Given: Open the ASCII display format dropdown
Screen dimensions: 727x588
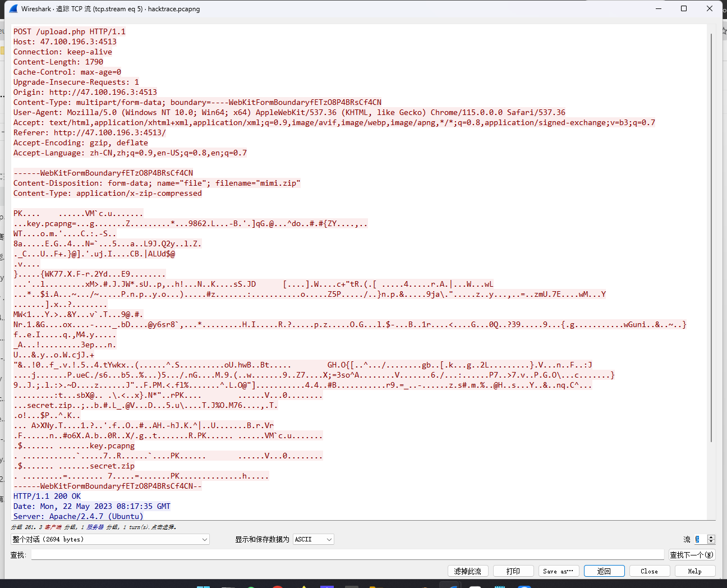Looking at the screenshot, I should tap(313, 539).
